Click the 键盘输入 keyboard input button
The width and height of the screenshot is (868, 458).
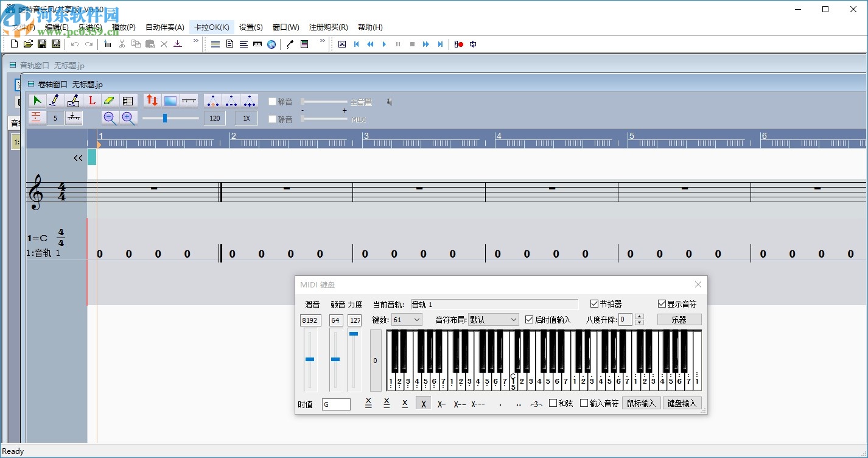(x=681, y=403)
